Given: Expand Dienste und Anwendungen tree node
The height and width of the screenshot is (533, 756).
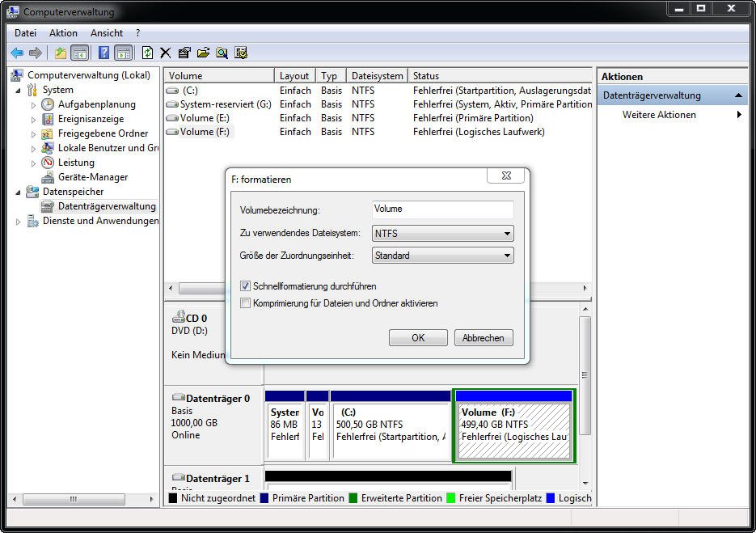Looking at the screenshot, I should 19,221.
